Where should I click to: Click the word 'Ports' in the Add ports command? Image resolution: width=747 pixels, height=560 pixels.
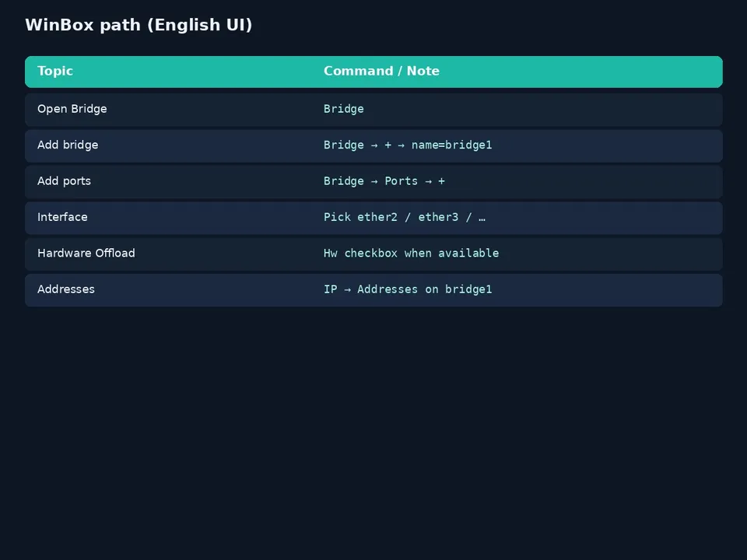pyautogui.click(x=402, y=181)
